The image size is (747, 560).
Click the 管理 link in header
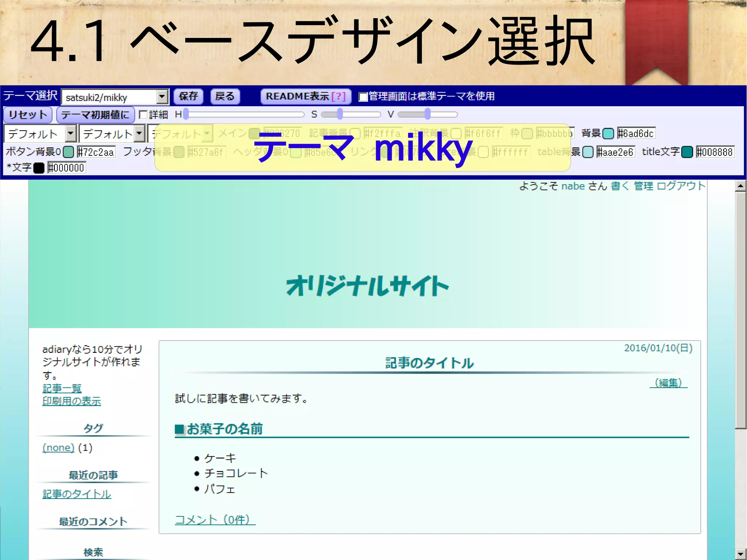tap(643, 186)
